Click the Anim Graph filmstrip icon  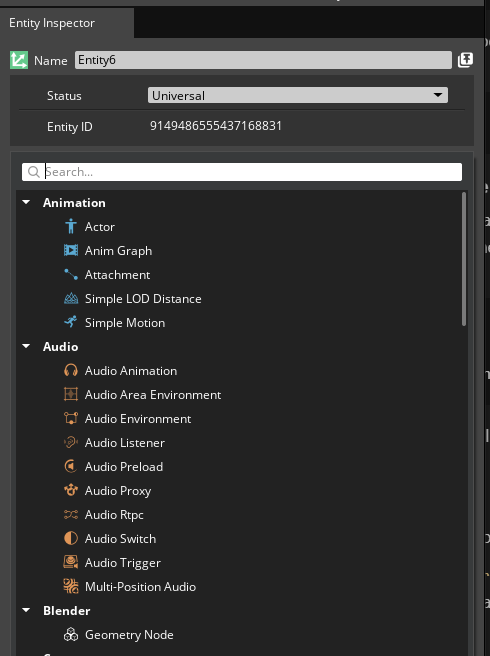point(71,250)
